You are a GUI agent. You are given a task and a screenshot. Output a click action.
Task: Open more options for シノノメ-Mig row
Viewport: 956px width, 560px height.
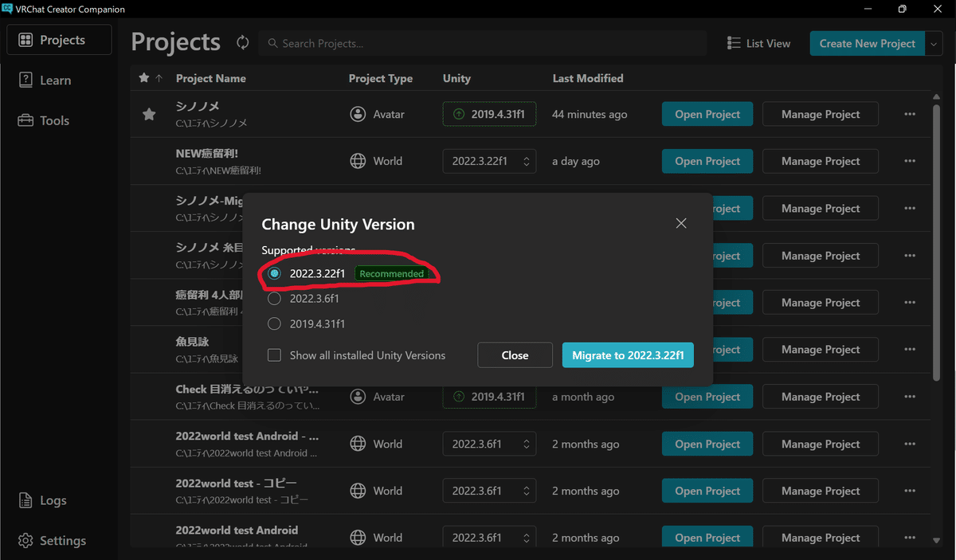click(x=910, y=208)
